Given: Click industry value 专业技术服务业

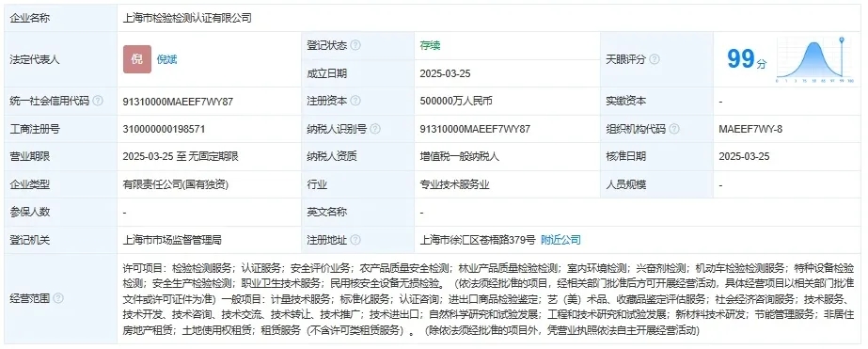Looking at the screenshot, I should [x=455, y=185].
